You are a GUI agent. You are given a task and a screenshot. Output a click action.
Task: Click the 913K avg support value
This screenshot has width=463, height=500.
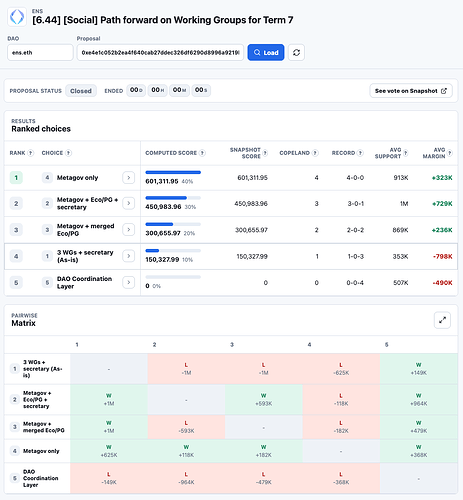pos(401,178)
